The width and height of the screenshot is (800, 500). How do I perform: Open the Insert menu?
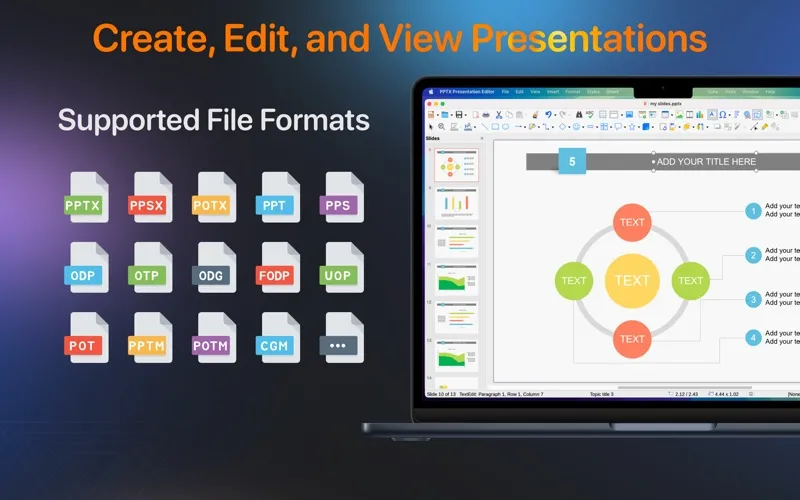[553, 92]
